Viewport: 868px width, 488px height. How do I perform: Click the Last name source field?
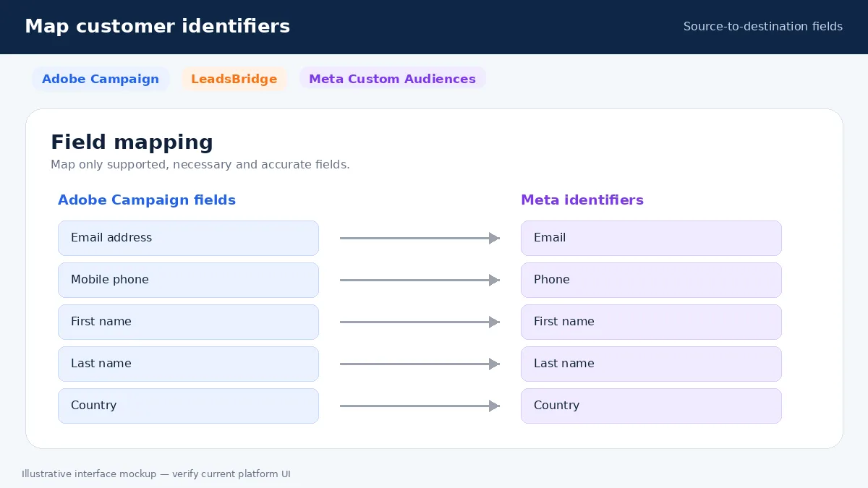(188, 364)
